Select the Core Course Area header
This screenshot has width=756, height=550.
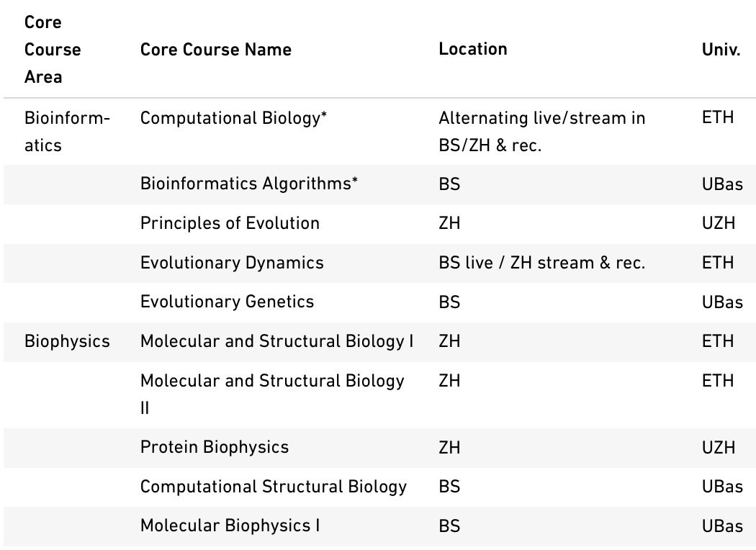[53, 50]
